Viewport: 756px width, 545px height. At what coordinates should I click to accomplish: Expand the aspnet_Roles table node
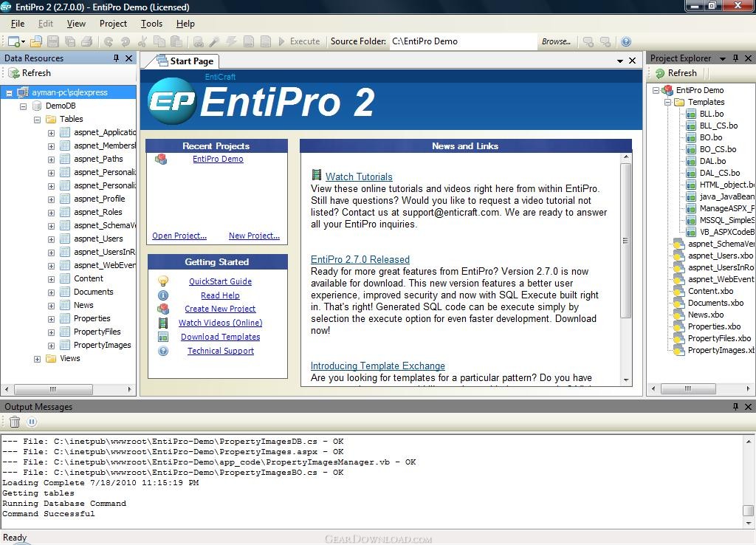coord(51,213)
